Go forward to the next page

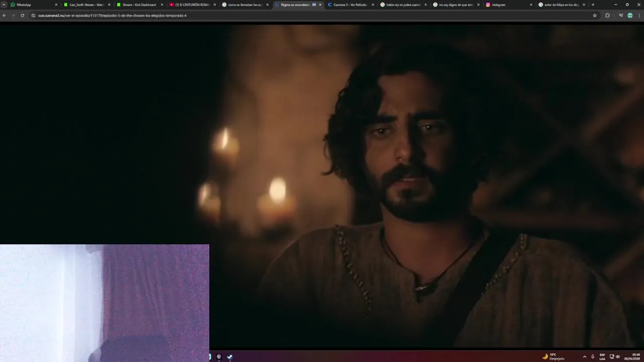tap(13, 16)
